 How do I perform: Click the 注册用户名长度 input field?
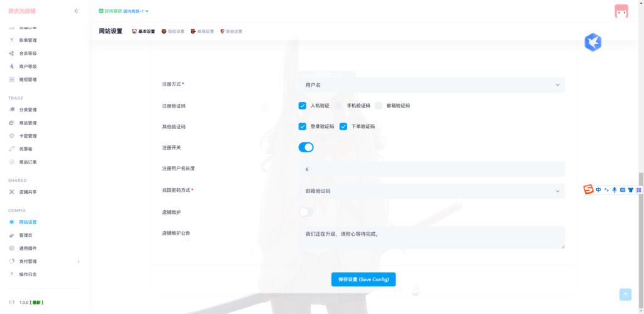(431, 169)
